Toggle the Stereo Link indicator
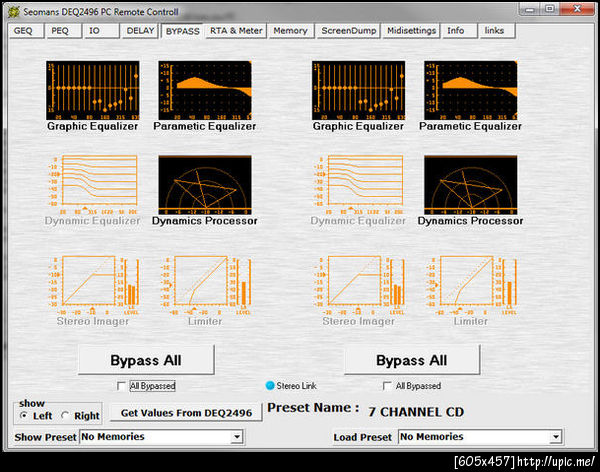The image size is (600, 472). pos(270,385)
